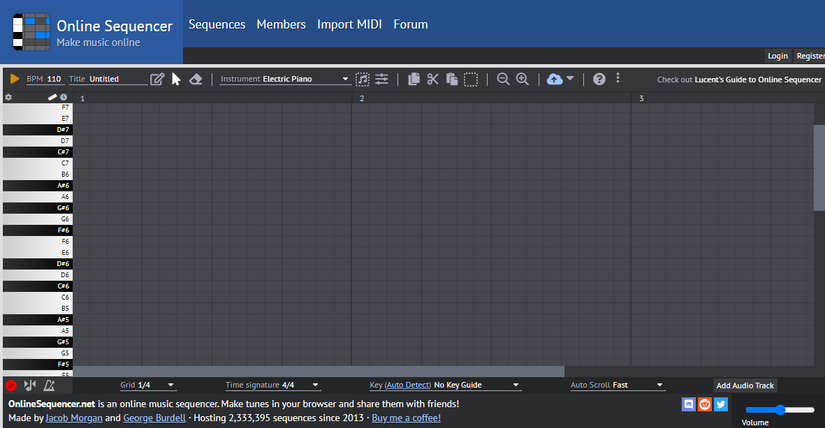Click the select-all dotted square icon

coord(471,79)
